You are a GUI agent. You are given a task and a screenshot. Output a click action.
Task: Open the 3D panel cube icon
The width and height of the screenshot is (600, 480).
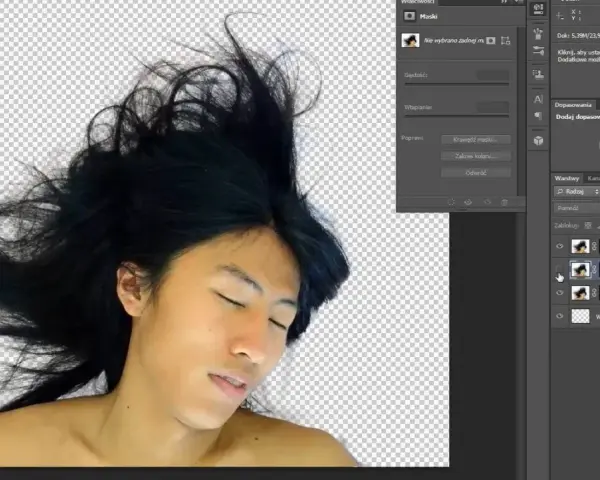coord(538,140)
